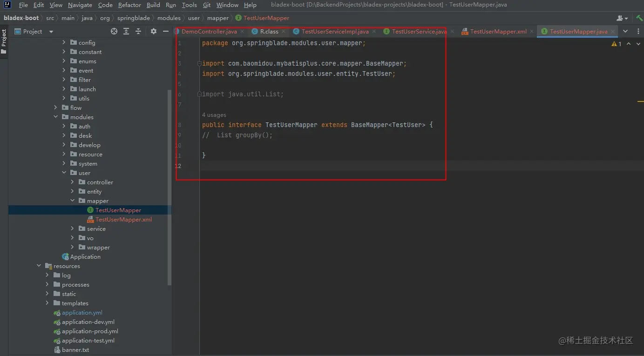Click the yellow warning stripe mark
644x356 pixels.
640,101
